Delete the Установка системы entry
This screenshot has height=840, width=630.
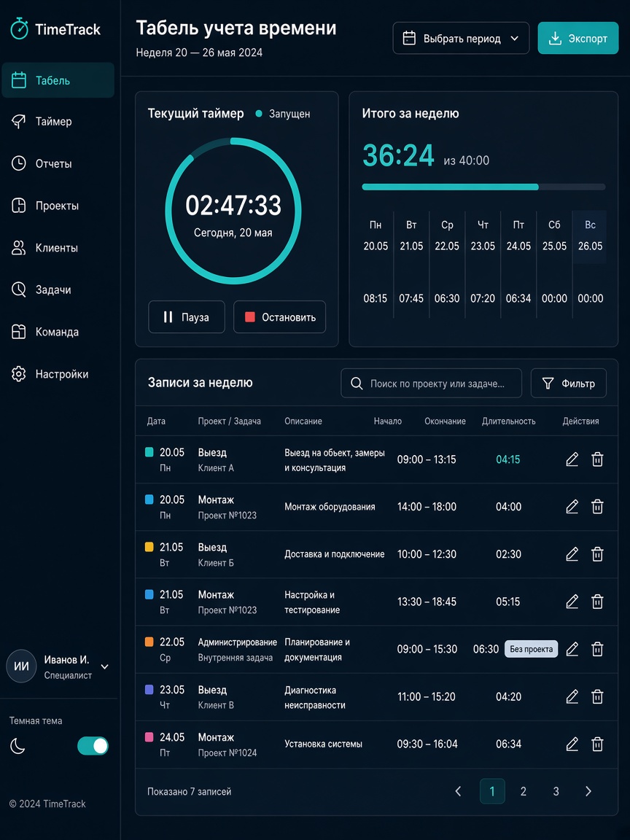[x=597, y=744]
